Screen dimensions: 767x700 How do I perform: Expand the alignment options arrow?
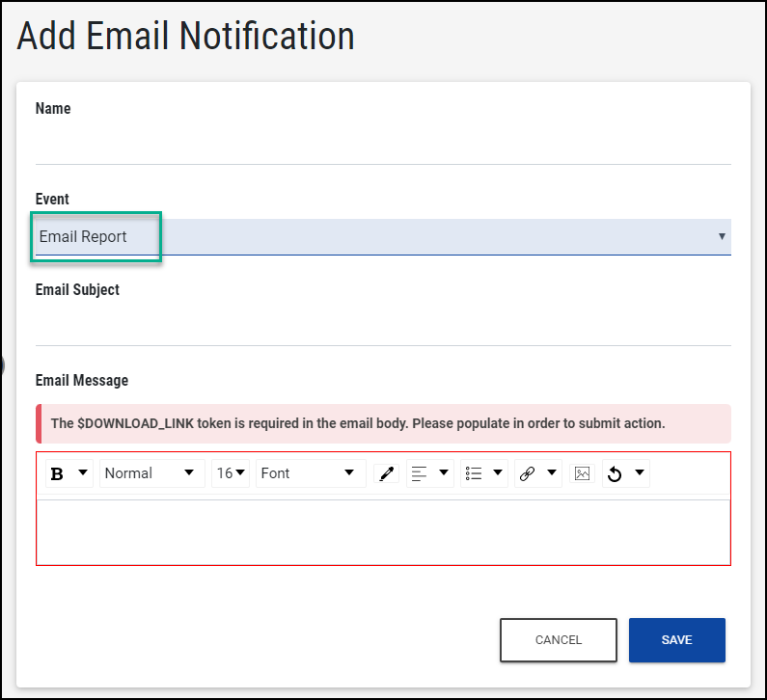[x=444, y=472]
